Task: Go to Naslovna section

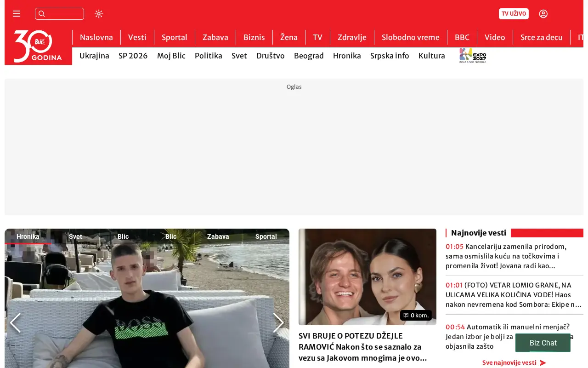Action: click(x=96, y=37)
